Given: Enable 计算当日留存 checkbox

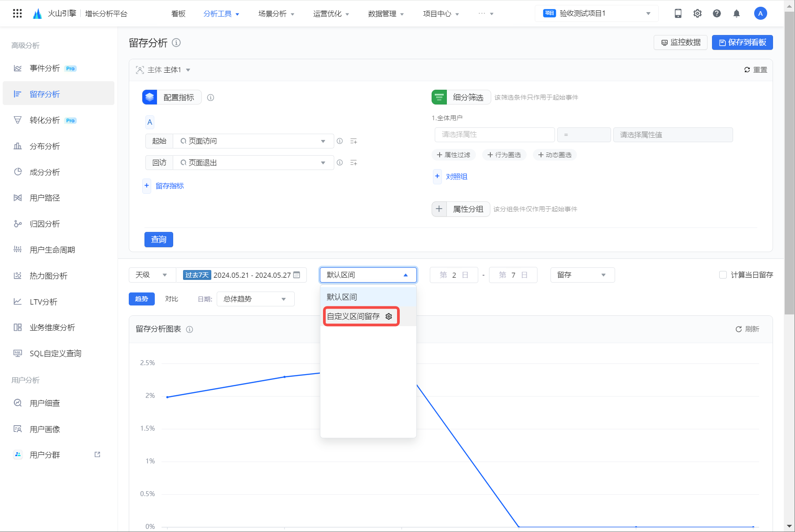Looking at the screenshot, I should click(723, 275).
